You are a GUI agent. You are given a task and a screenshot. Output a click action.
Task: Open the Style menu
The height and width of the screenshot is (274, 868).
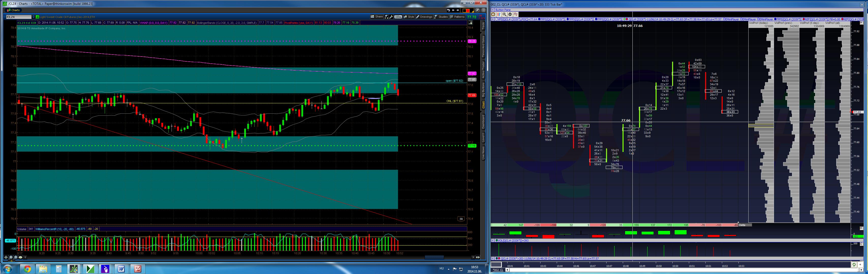tap(409, 17)
